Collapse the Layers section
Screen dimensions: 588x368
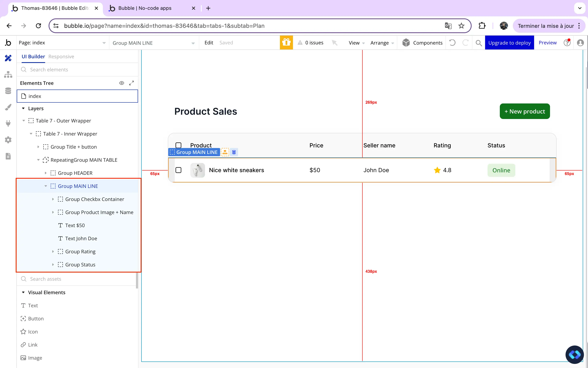pyautogui.click(x=23, y=108)
